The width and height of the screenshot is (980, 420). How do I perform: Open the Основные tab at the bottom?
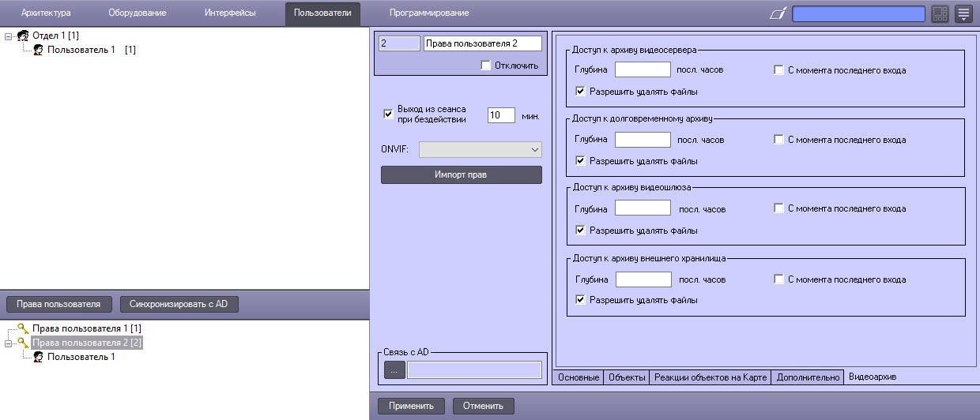578,377
